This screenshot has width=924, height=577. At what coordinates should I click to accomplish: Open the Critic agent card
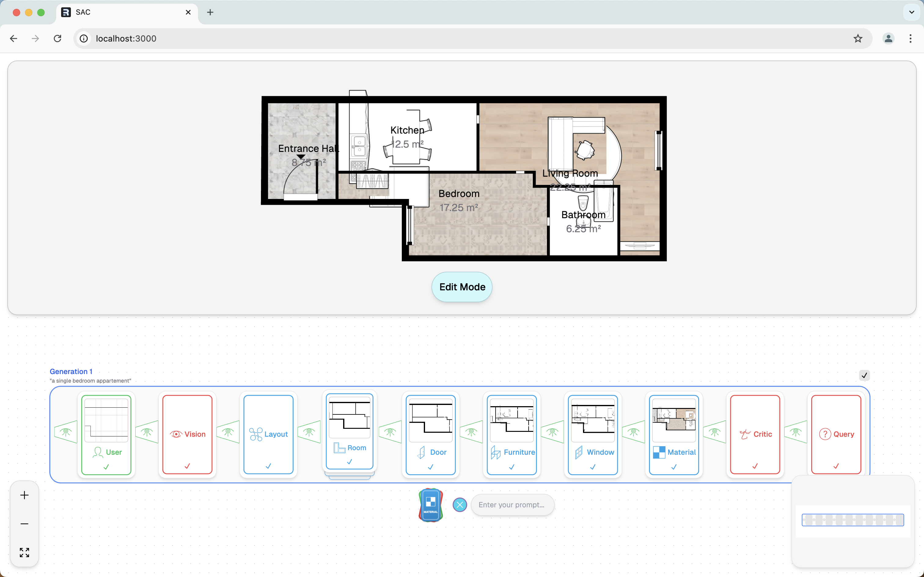click(755, 434)
